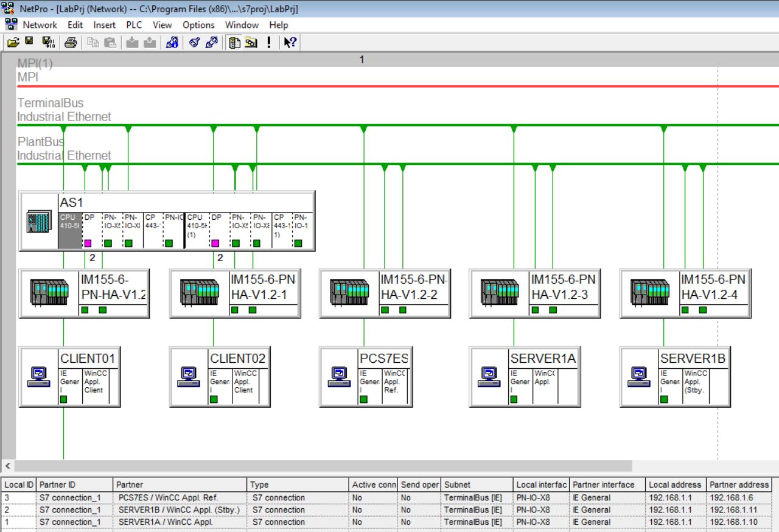Click the green interface square in CLIENT02 IE General
Image resolution: width=779 pixels, height=532 pixels.
214,399
